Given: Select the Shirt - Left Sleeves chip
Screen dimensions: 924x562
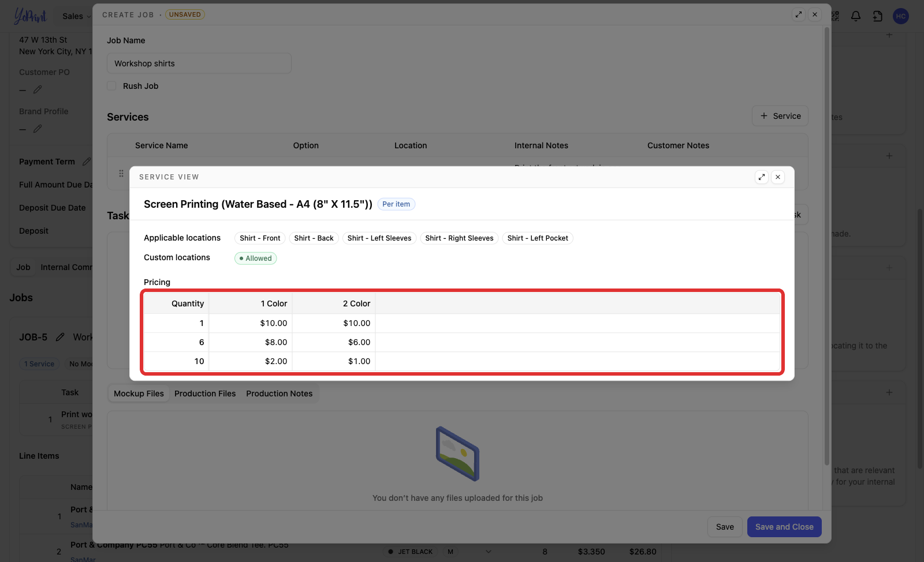Looking at the screenshot, I should click(379, 238).
